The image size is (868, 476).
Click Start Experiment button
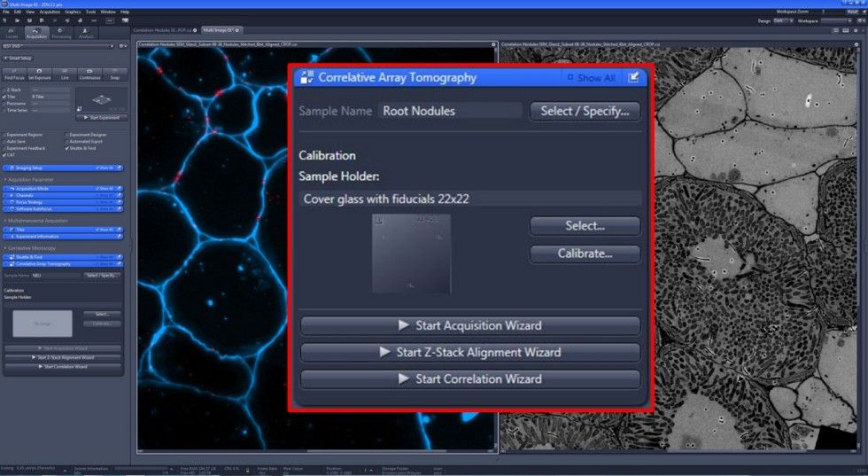click(x=102, y=118)
